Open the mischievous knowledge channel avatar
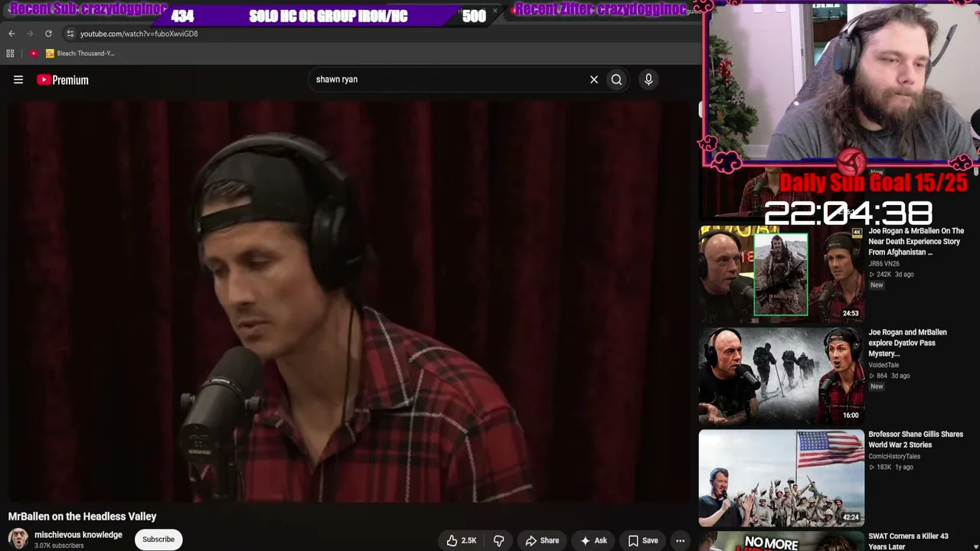 [18, 539]
